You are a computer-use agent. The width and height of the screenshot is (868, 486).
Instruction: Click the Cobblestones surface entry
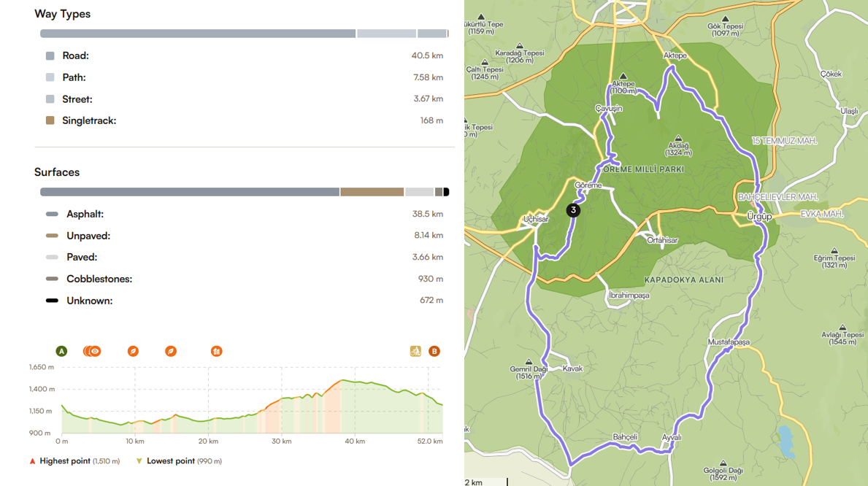point(99,279)
